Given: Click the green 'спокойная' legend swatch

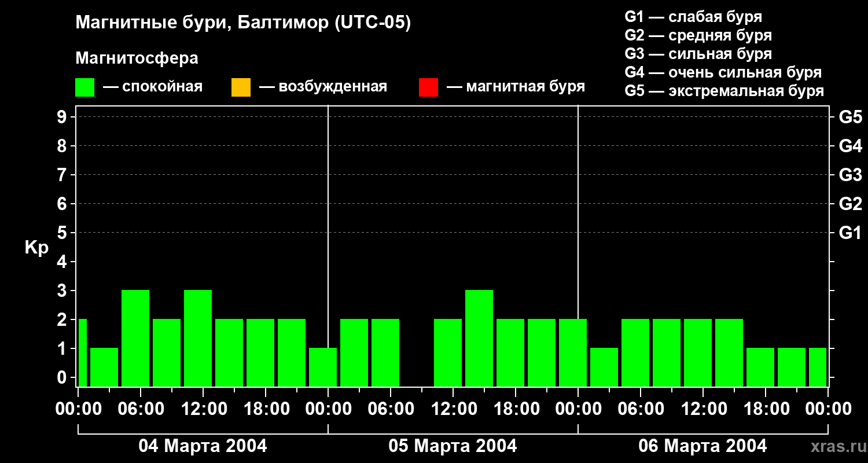Looking at the screenshot, I should pos(85,87).
